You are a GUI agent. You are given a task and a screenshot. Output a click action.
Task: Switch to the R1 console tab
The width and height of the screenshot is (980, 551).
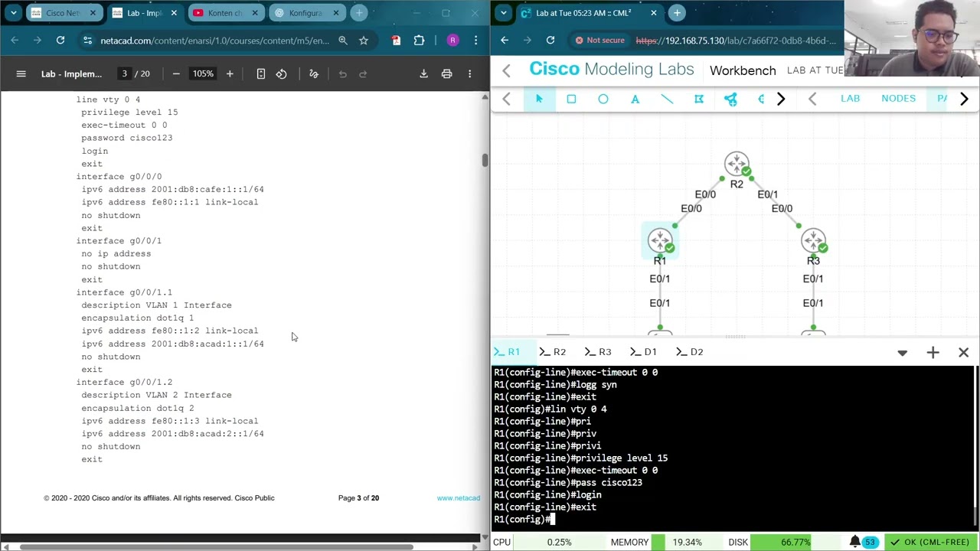pos(507,352)
